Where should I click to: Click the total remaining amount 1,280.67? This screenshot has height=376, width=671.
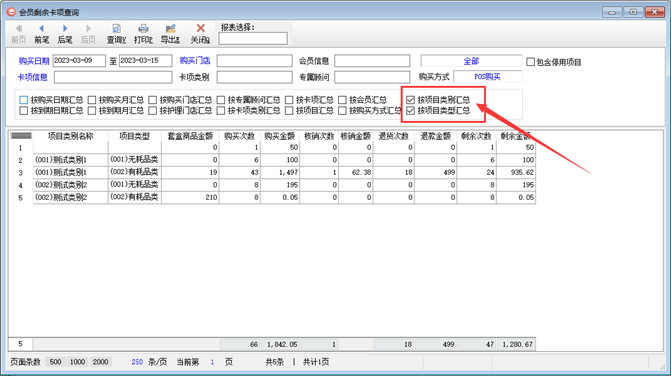point(516,344)
